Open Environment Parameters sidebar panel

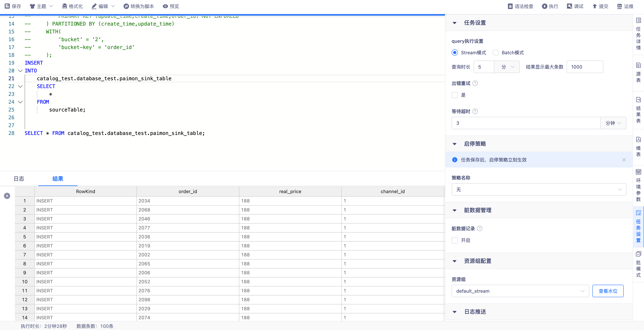[638, 185]
